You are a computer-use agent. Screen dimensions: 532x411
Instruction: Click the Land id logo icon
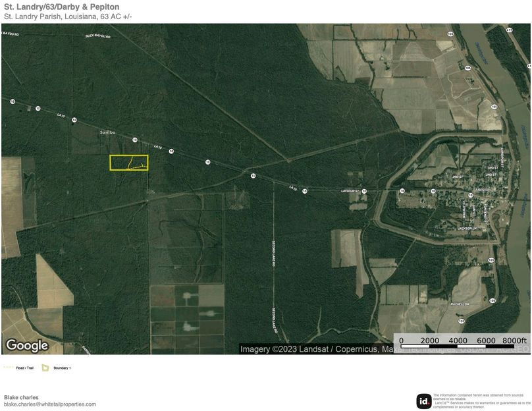click(424, 401)
